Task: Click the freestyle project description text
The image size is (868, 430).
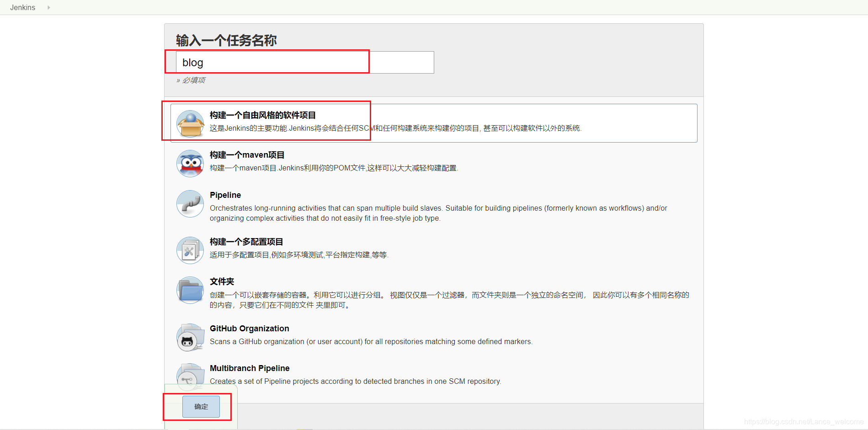Action: tap(396, 128)
